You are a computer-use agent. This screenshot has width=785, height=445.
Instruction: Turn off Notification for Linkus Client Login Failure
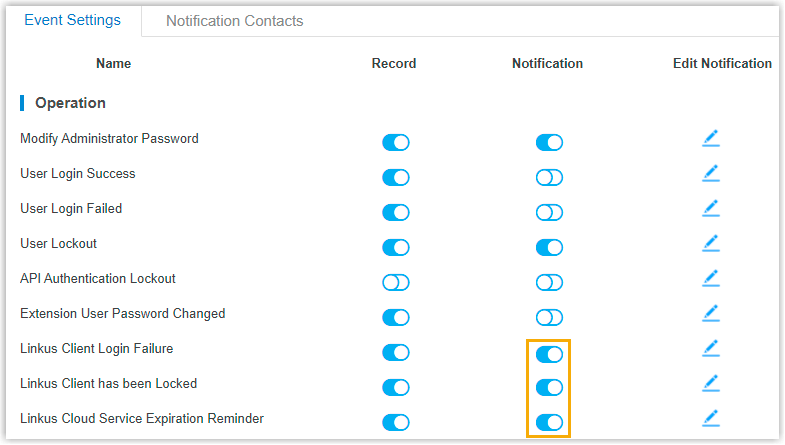[x=549, y=353]
